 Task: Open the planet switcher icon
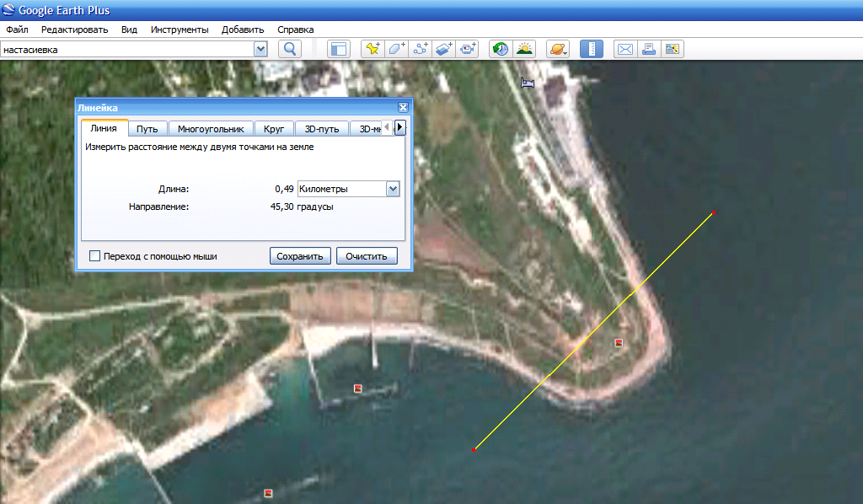(x=558, y=49)
